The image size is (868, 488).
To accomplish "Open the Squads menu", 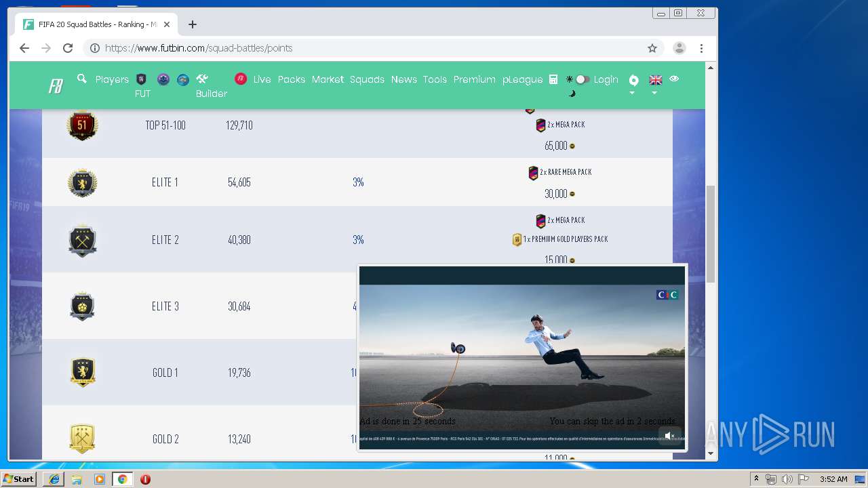I will [x=367, y=79].
